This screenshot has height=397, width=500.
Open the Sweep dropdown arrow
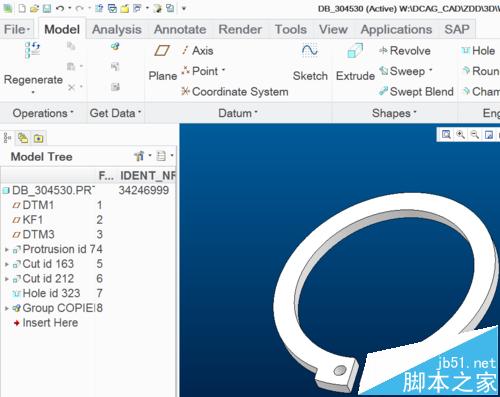[x=431, y=70]
